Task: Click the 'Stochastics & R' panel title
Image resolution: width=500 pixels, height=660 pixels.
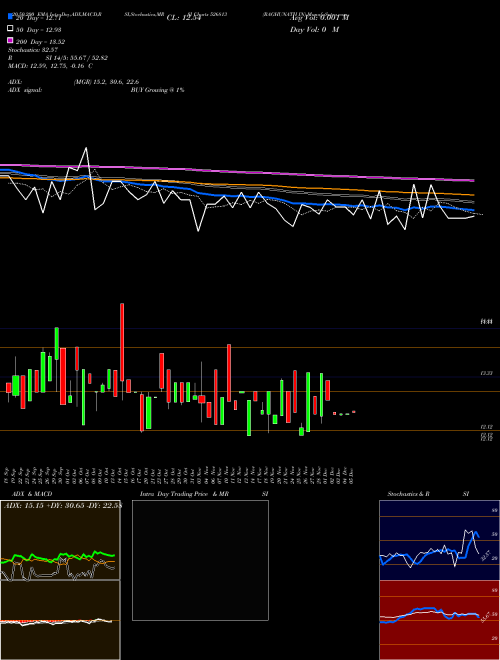Action: 408,494
